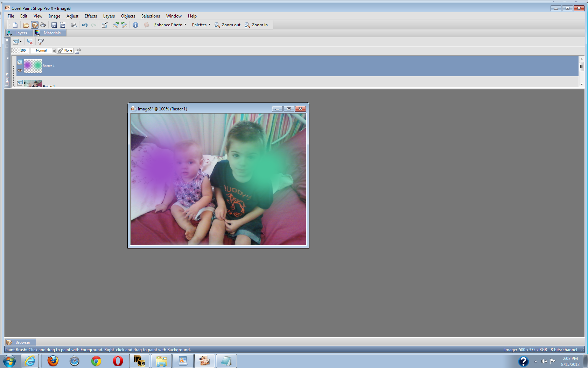Click the Edit Selection icon
This screenshot has width=588, height=368.
coord(41,42)
